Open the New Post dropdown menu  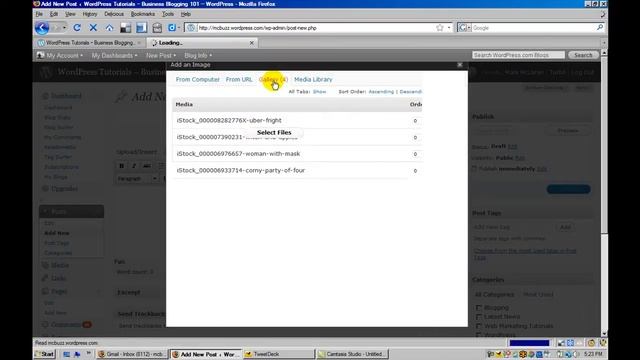pos(161,56)
